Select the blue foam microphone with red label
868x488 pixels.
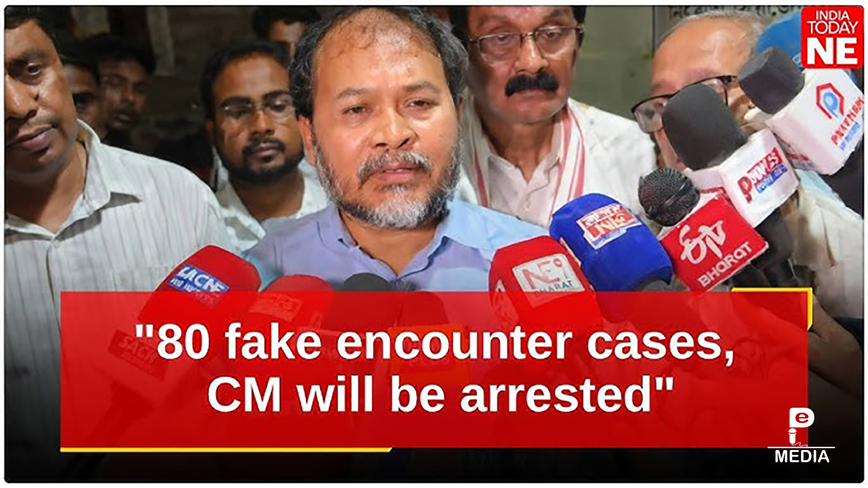[610, 240]
